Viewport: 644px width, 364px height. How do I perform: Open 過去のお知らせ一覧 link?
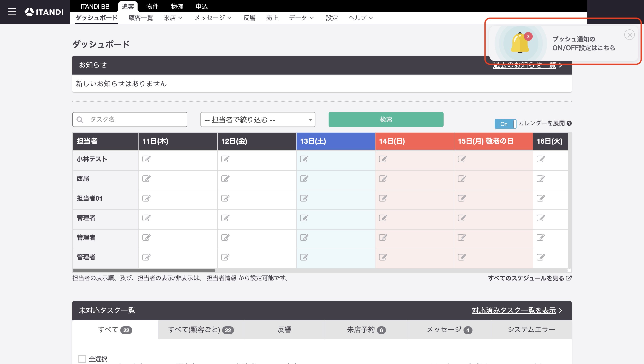click(527, 65)
